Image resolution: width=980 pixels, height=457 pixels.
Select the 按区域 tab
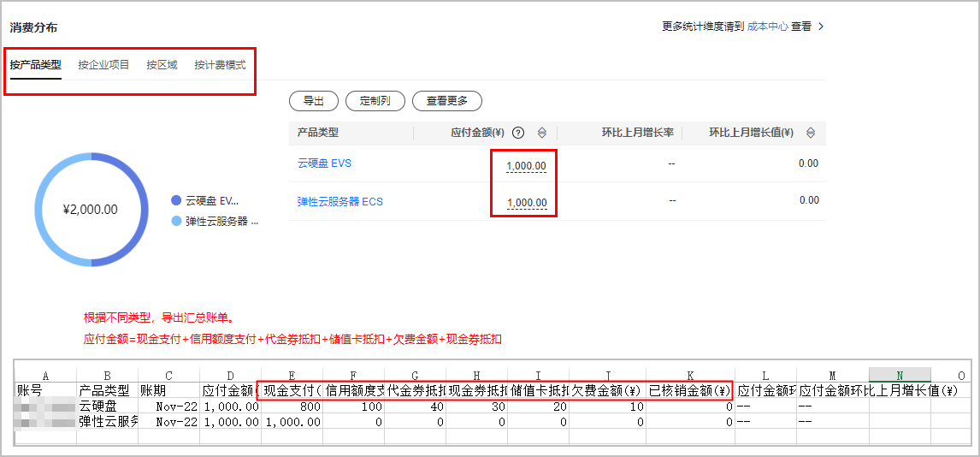(162, 65)
